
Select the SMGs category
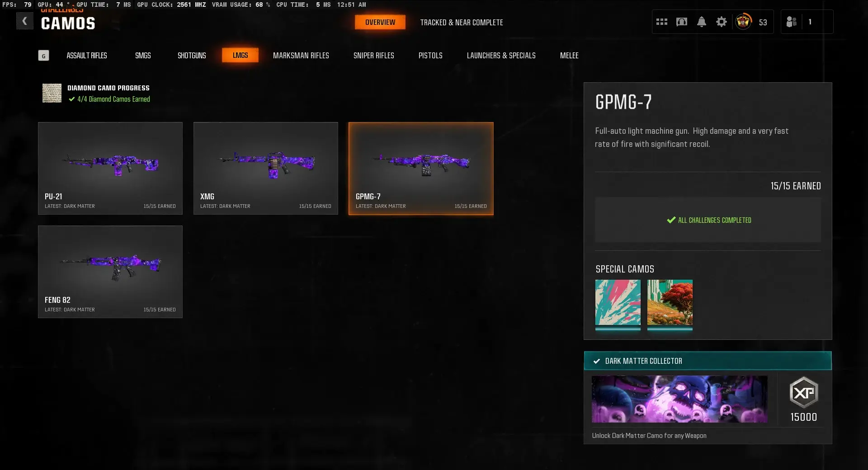click(143, 56)
